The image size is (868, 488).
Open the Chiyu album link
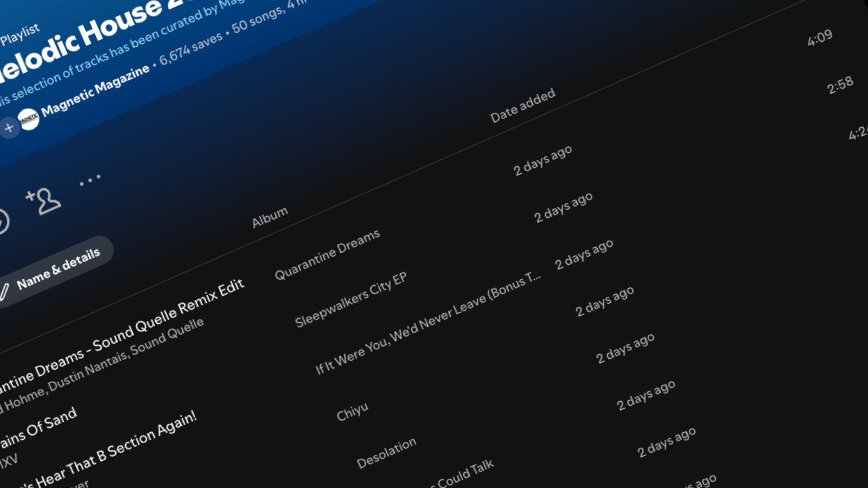[353, 411]
